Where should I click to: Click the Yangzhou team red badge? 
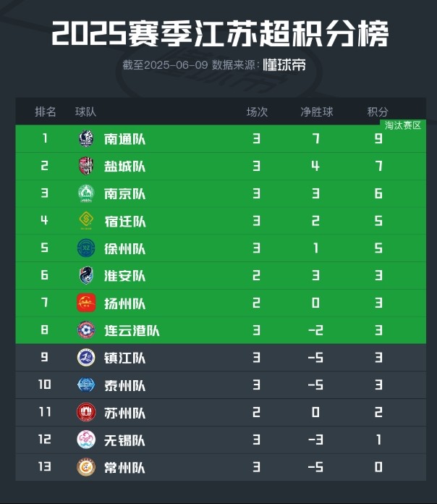[86, 303]
